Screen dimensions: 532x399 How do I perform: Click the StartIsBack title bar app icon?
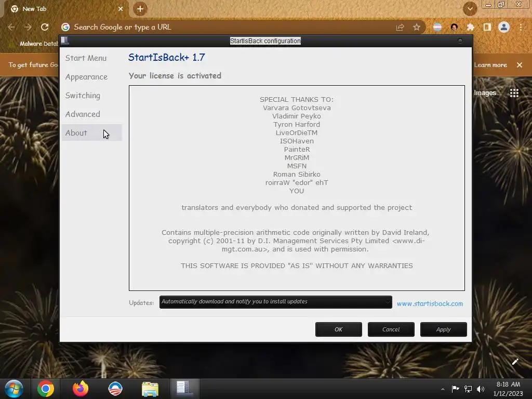click(65, 41)
